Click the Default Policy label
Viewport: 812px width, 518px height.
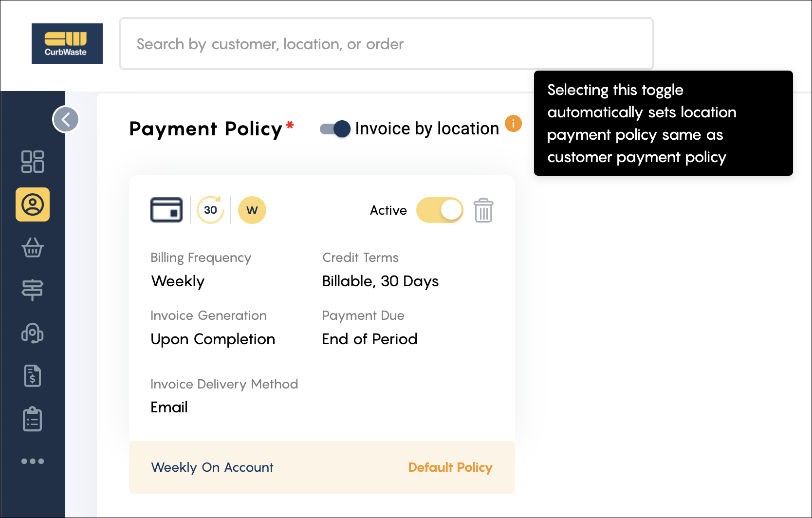coord(450,467)
